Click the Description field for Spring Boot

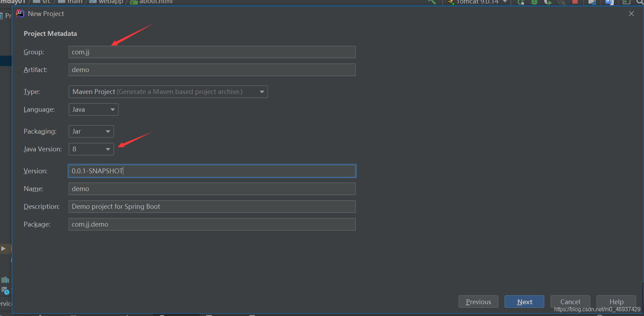click(x=212, y=207)
